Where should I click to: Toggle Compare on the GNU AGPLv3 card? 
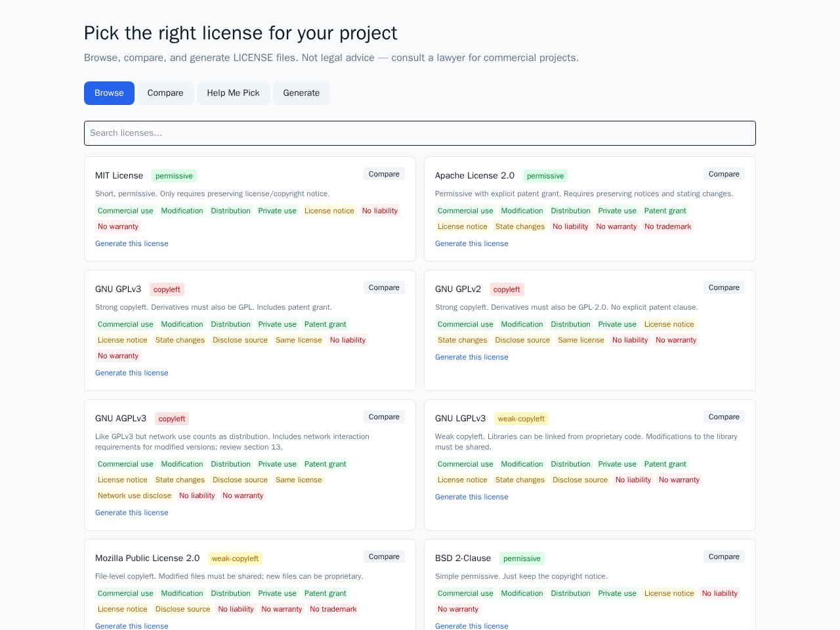coord(384,417)
